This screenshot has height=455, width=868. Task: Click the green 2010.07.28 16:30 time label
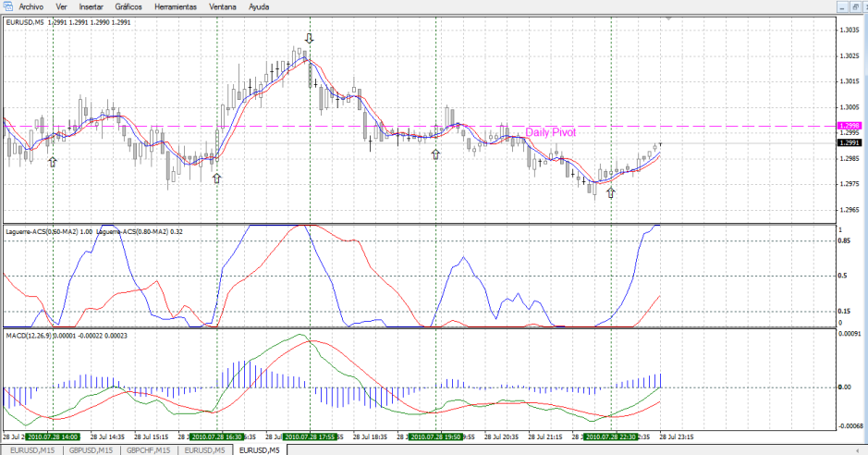(216, 437)
